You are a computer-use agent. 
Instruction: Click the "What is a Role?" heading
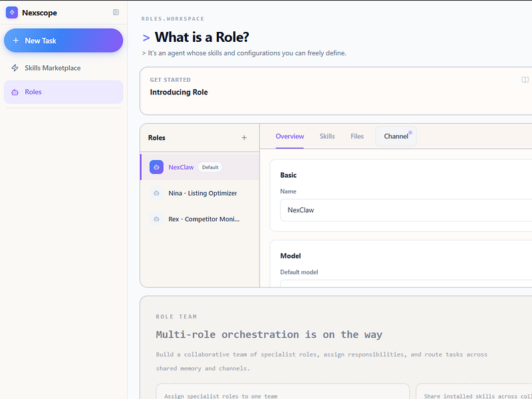point(202,37)
